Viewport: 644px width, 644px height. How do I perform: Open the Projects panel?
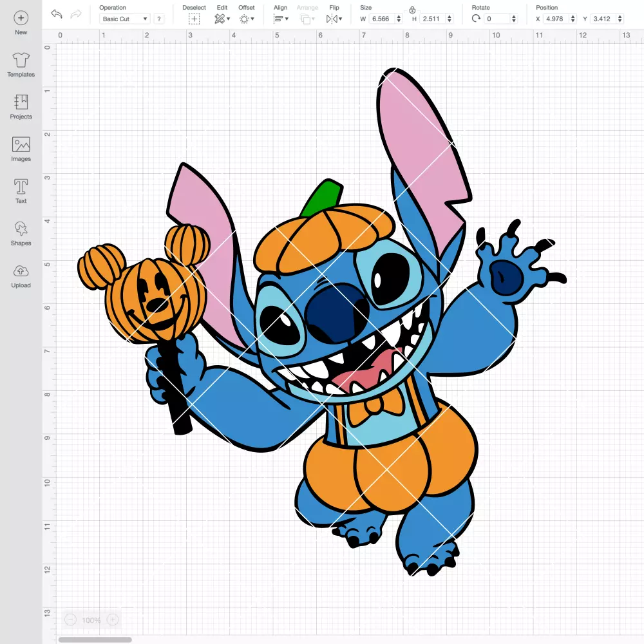21,107
